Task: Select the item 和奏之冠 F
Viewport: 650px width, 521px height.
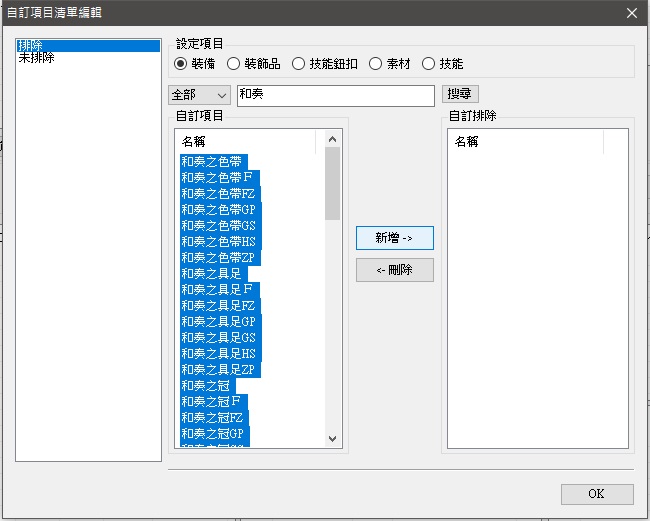Action: point(214,402)
